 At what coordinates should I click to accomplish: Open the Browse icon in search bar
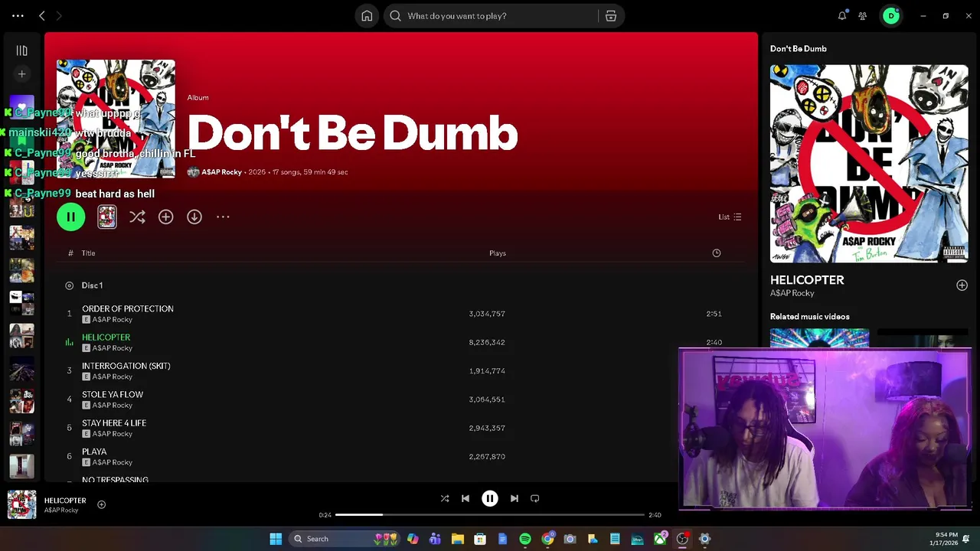611,16
